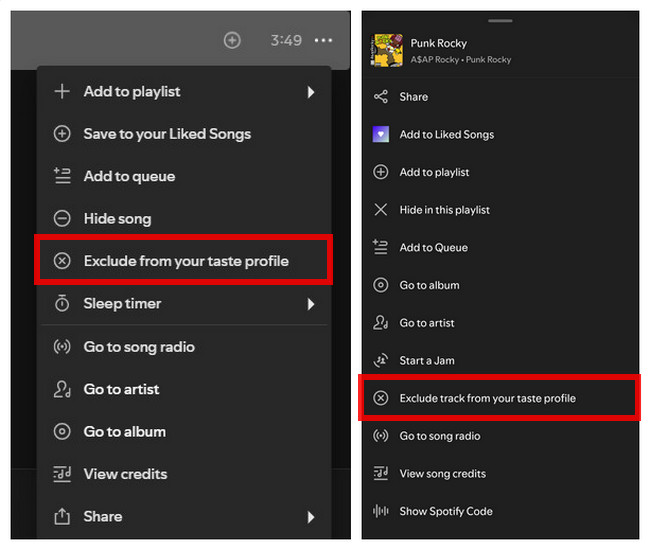650x550 pixels.
Task: Click the Show Spotify Code barcode icon
Action: pos(380,511)
